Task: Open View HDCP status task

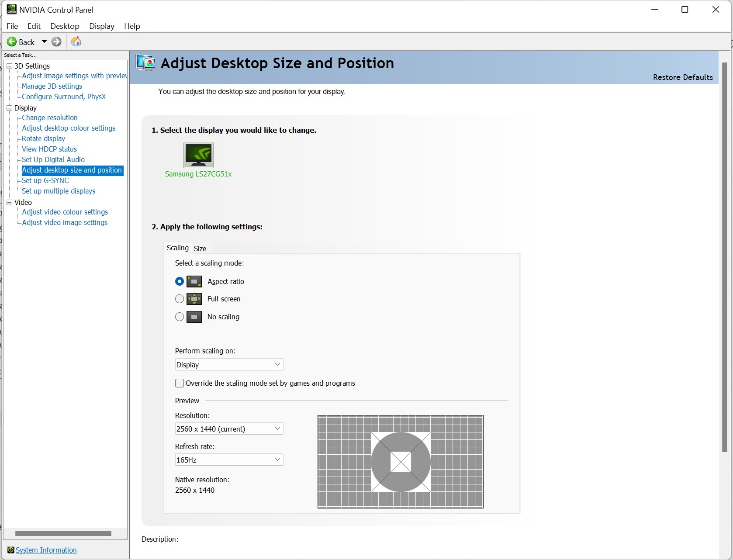Action: coord(49,149)
